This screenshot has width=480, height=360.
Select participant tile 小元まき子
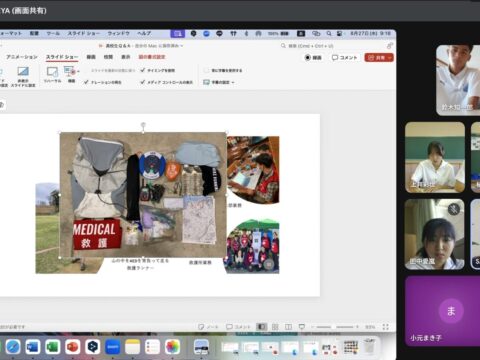click(443, 311)
